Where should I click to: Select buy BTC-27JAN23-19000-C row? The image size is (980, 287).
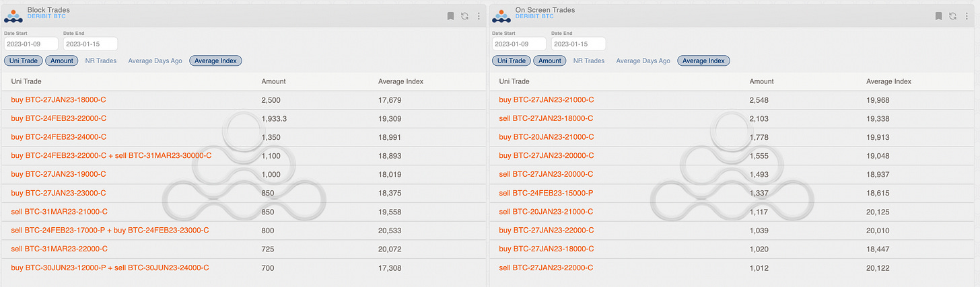(x=243, y=174)
